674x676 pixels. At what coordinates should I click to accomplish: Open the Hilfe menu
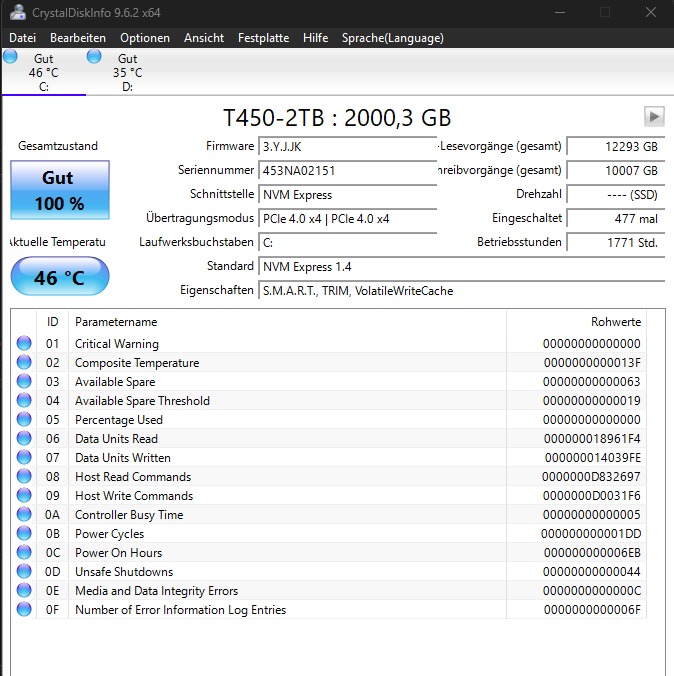point(316,38)
